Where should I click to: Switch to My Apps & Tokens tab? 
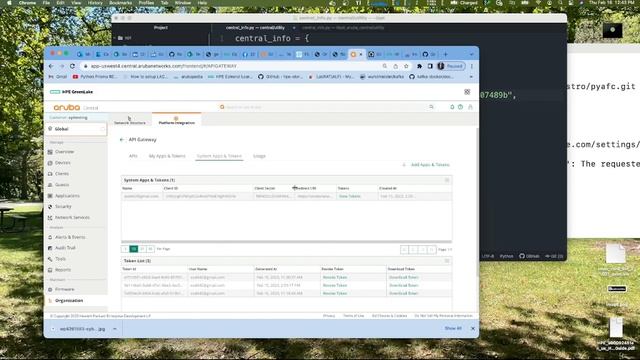167,156
